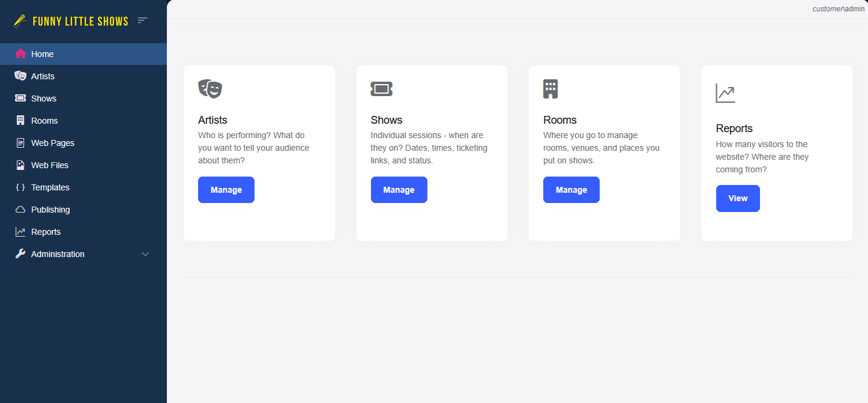Select Shows in the sidebar menu
Screen dimensions: 868x403
pyautogui.click(x=83, y=98)
